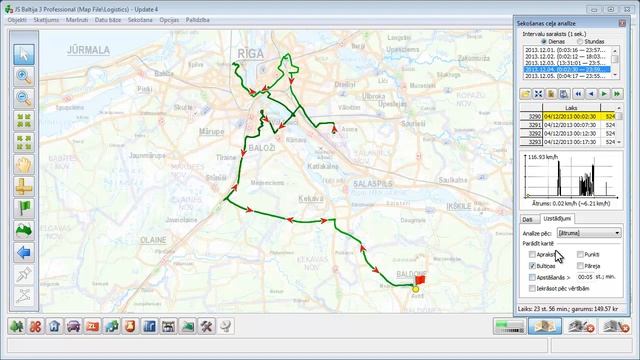Open the Palīdzība menu
Viewport: 640px width, 360px height.
point(198,20)
